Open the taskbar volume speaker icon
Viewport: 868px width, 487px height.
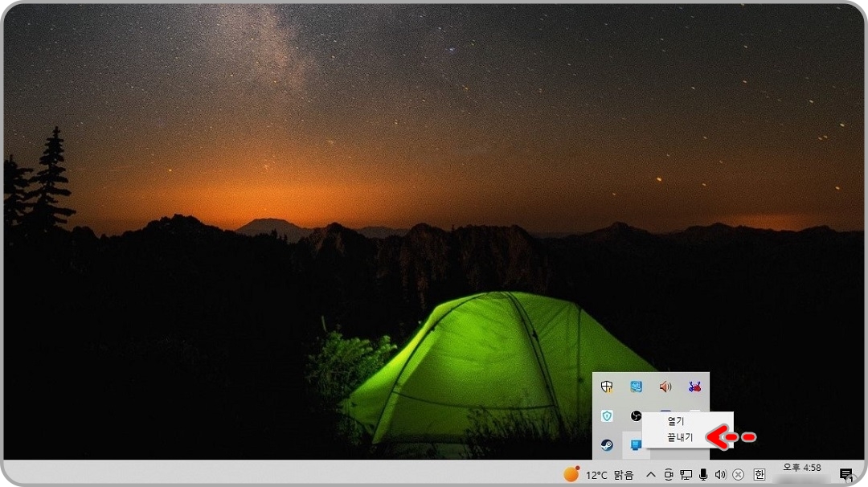[720, 475]
